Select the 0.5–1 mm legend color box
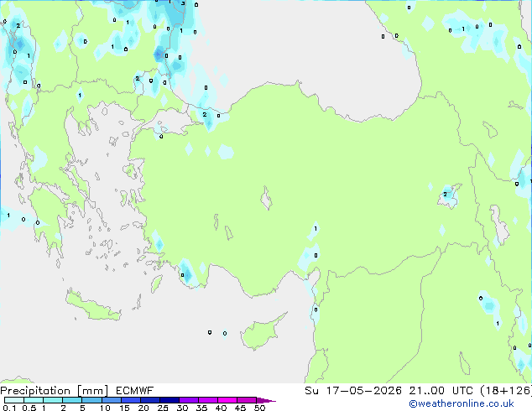 tap(34, 400)
